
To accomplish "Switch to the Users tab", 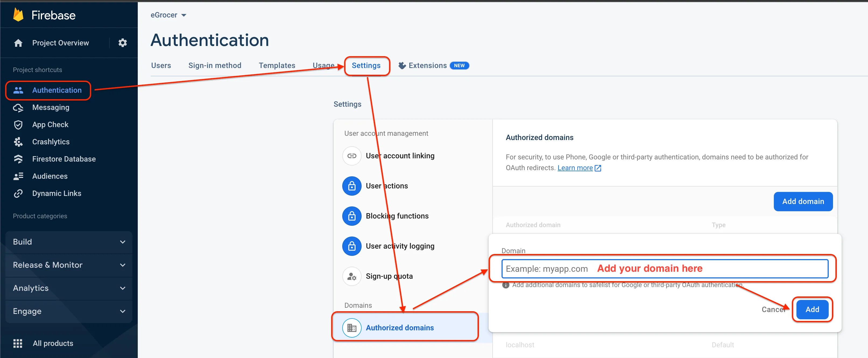I will click(x=161, y=66).
